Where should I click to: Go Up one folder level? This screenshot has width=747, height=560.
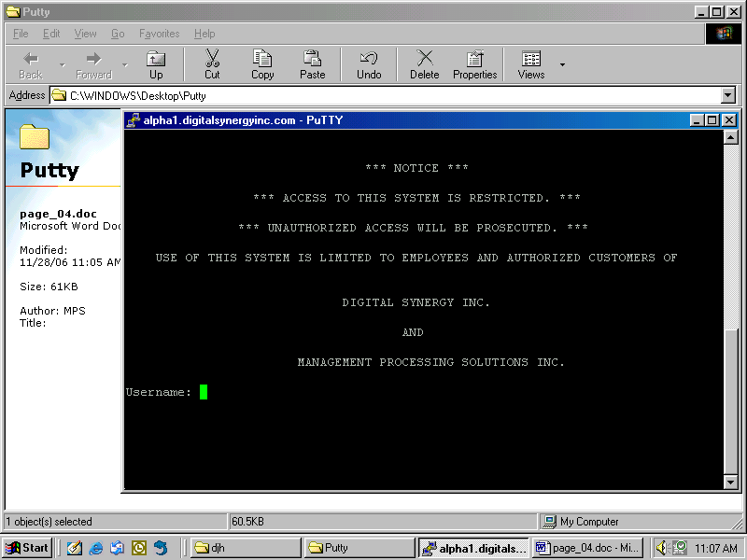point(156,64)
